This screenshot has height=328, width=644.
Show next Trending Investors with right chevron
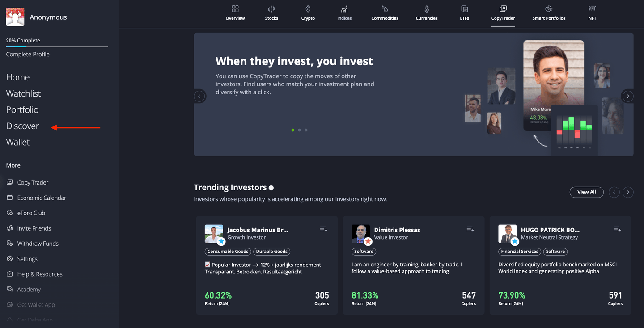(x=628, y=192)
